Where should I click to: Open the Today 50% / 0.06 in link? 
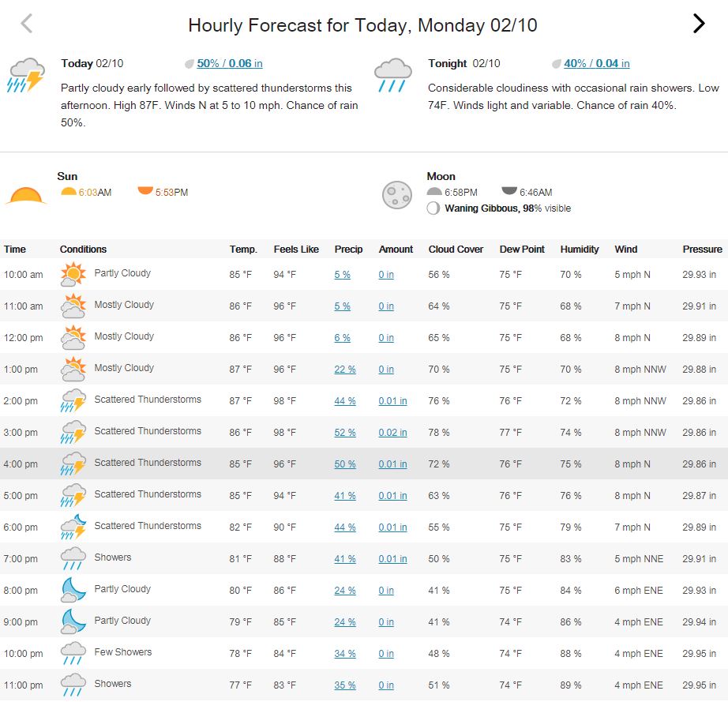[x=229, y=64]
